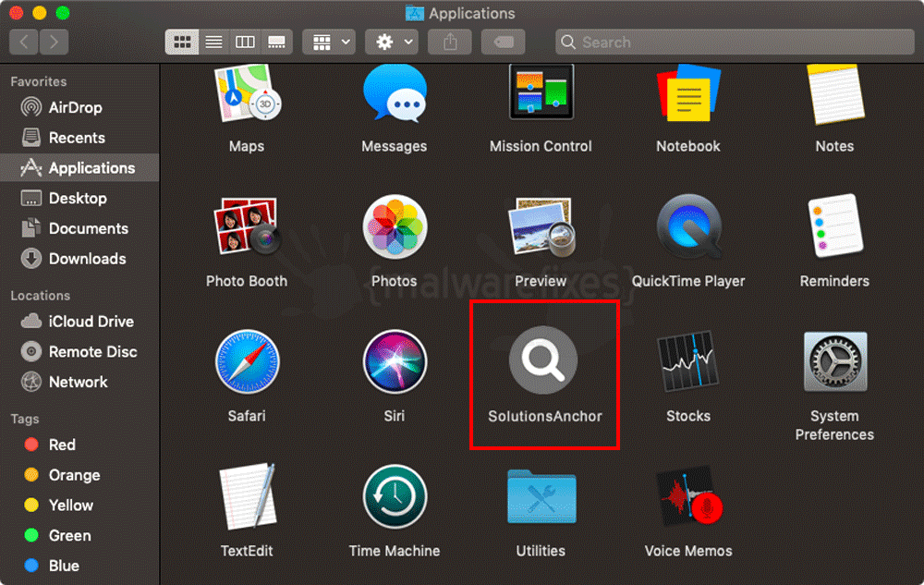Switch to column view

(x=245, y=42)
